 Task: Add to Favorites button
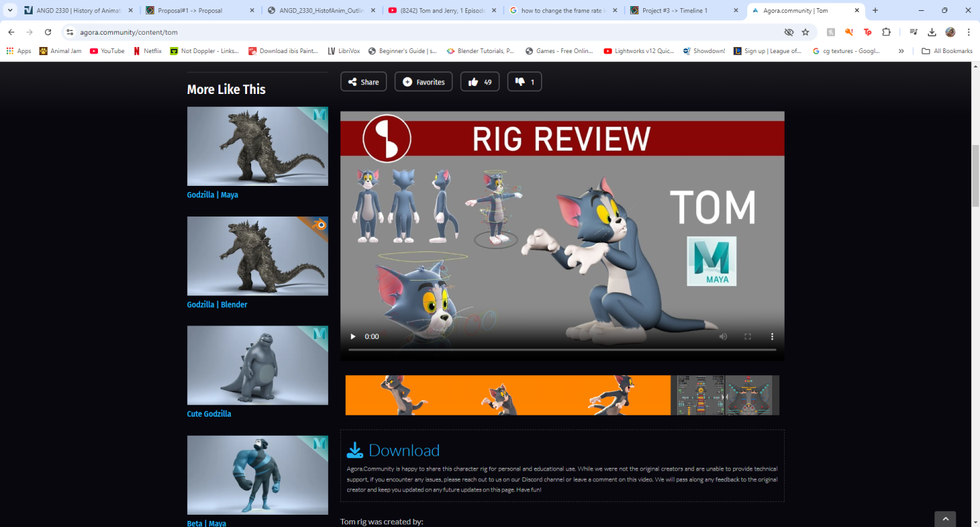click(423, 82)
